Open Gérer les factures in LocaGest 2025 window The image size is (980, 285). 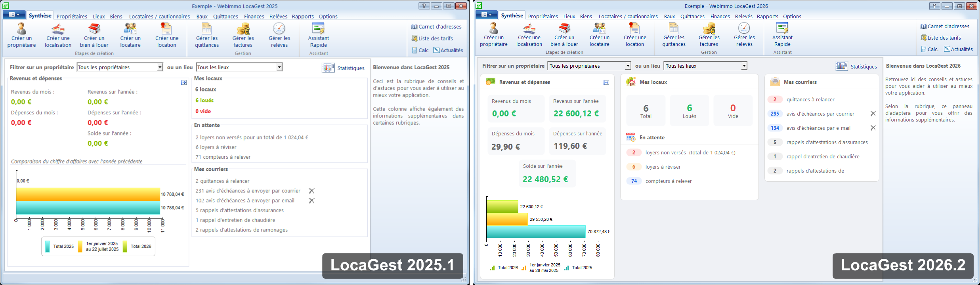pos(243,35)
